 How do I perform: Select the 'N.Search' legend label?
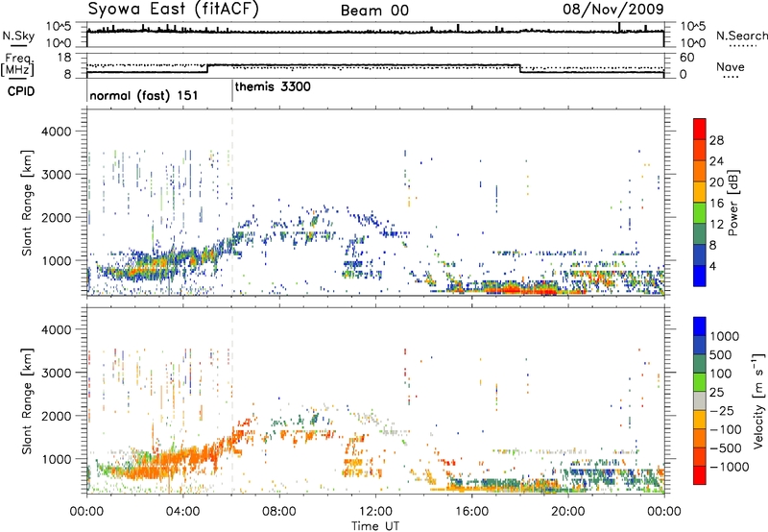[x=741, y=36]
